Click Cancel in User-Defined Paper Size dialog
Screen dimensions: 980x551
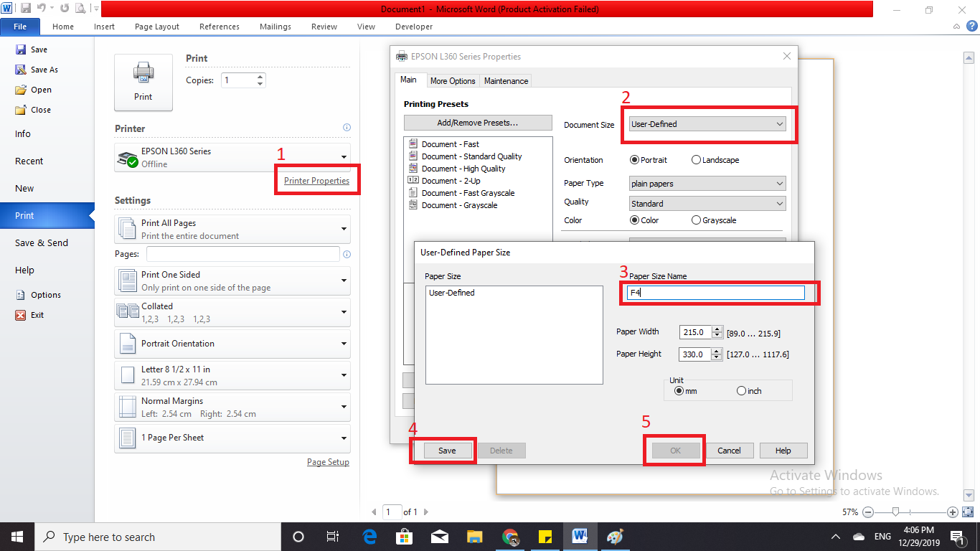729,451
